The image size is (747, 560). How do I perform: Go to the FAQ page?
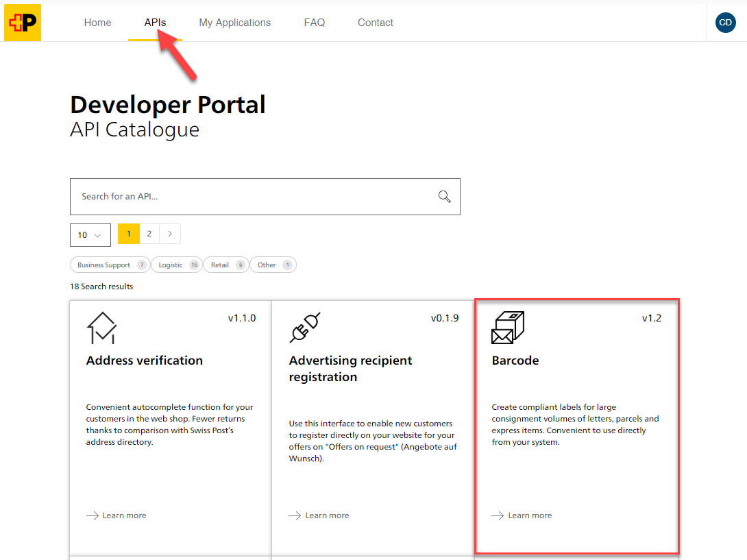point(315,23)
